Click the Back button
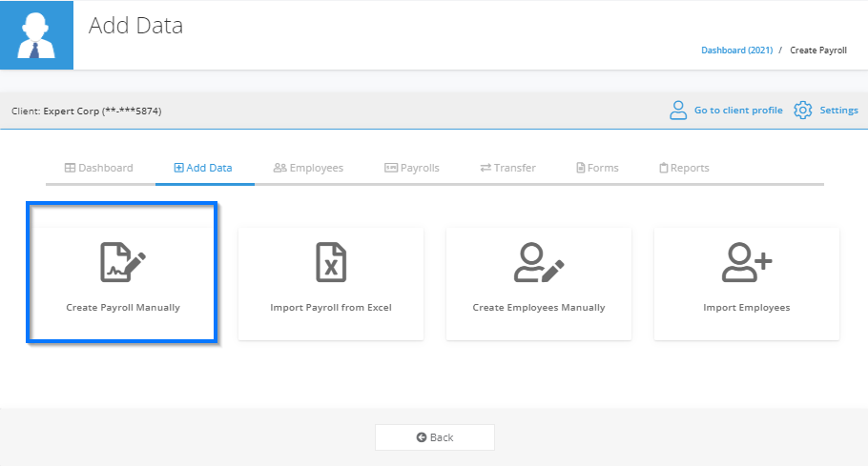Screen dimensions: 868x466 [x=435, y=437]
